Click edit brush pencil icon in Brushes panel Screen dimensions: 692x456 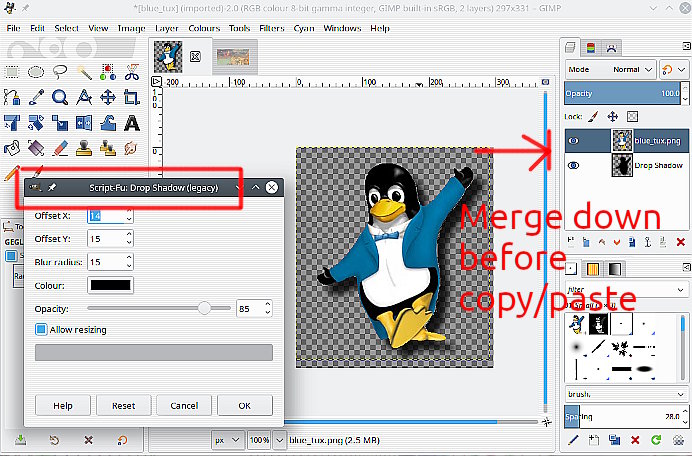573,440
